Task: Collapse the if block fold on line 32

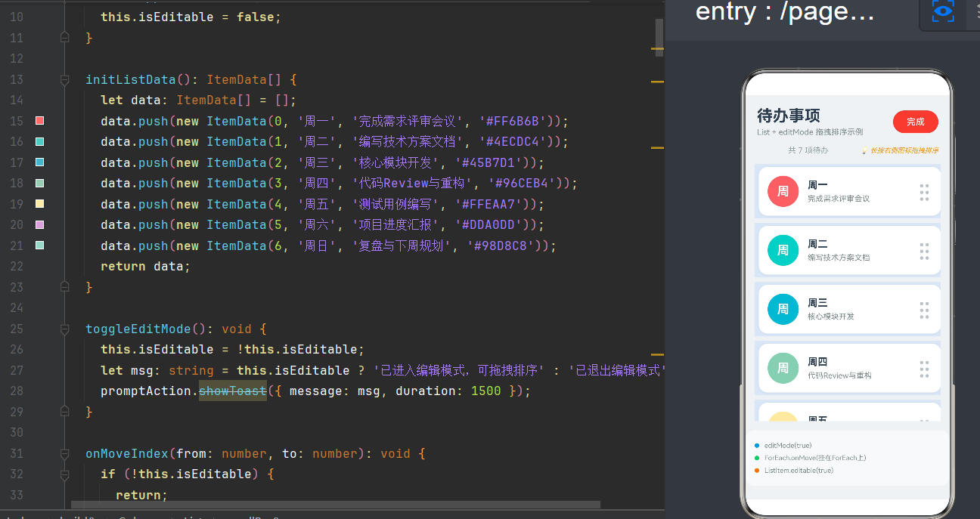Action: 65,474
